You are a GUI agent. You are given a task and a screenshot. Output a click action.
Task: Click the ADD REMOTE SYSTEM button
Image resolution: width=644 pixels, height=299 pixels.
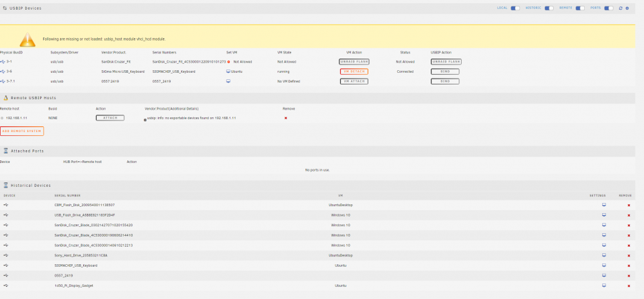(x=22, y=131)
